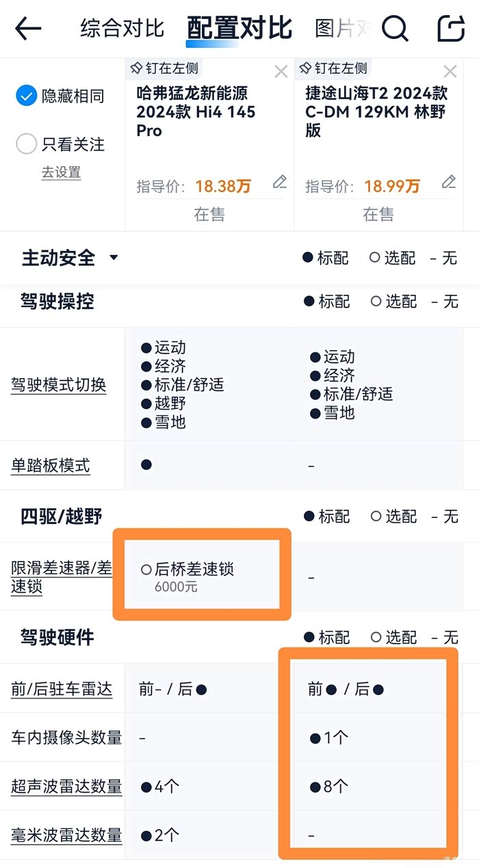Pin 哈弗猛龙 column to left side
This screenshot has height=868, width=479.
164,68
